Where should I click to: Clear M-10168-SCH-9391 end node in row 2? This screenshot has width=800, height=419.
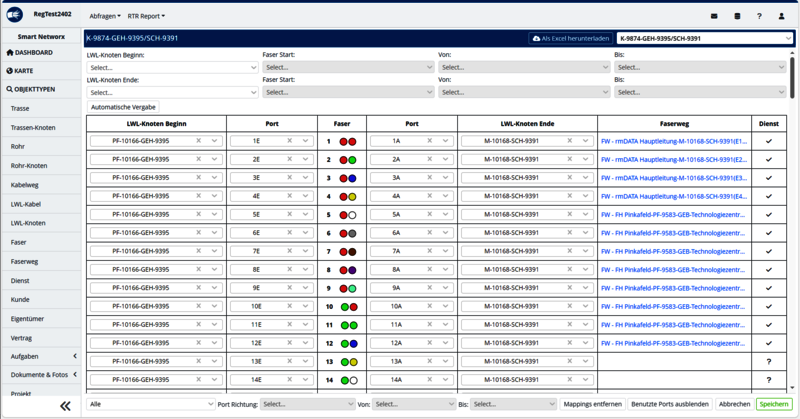573,159
